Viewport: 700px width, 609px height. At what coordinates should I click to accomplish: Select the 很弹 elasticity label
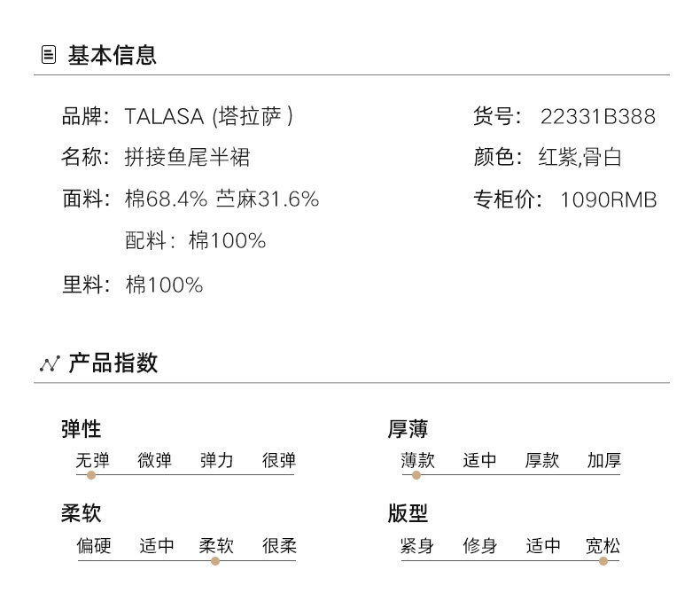point(278,460)
